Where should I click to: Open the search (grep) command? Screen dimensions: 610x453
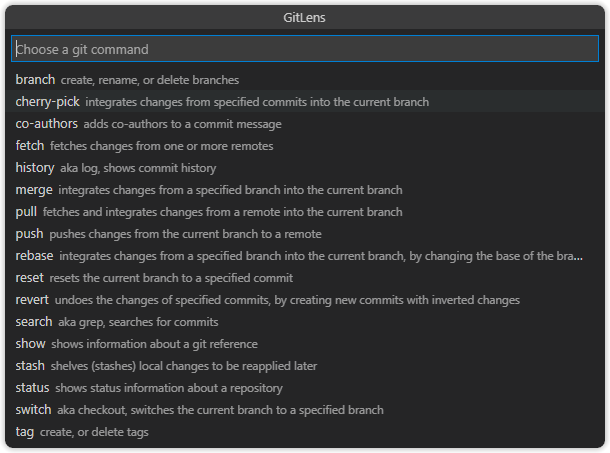(x=305, y=321)
